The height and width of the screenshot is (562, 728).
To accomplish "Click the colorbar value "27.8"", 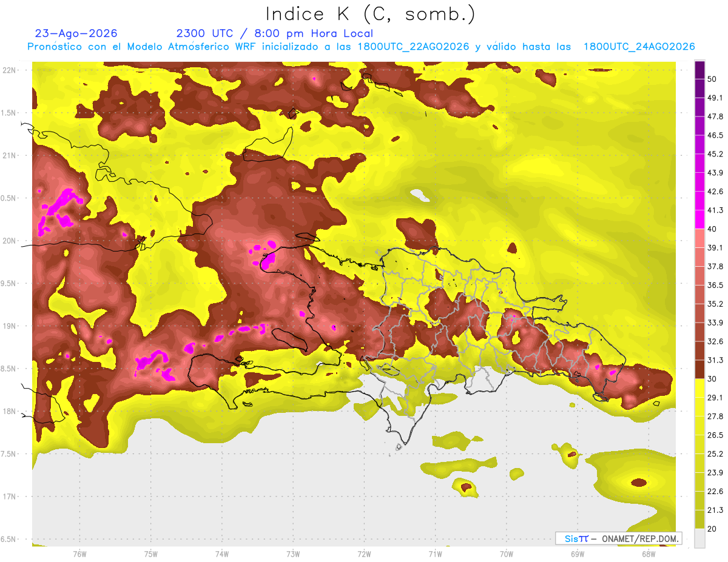I will pyautogui.click(x=715, y=416).
